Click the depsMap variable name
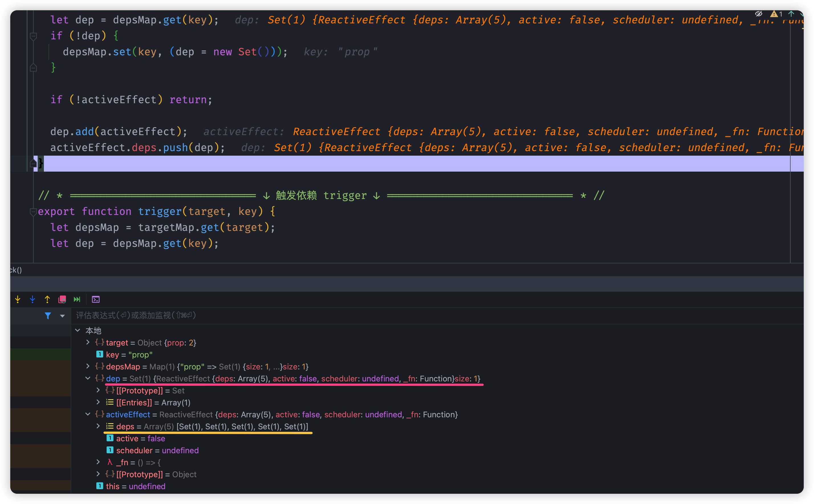 click(x=123, y=367)
